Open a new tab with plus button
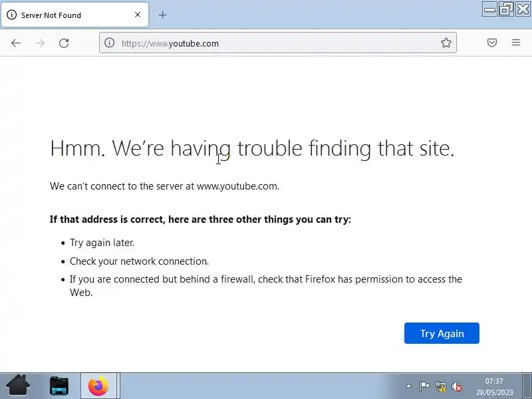Image resolution: width=532 pixels, height=399 pixels. click(162, 15)
